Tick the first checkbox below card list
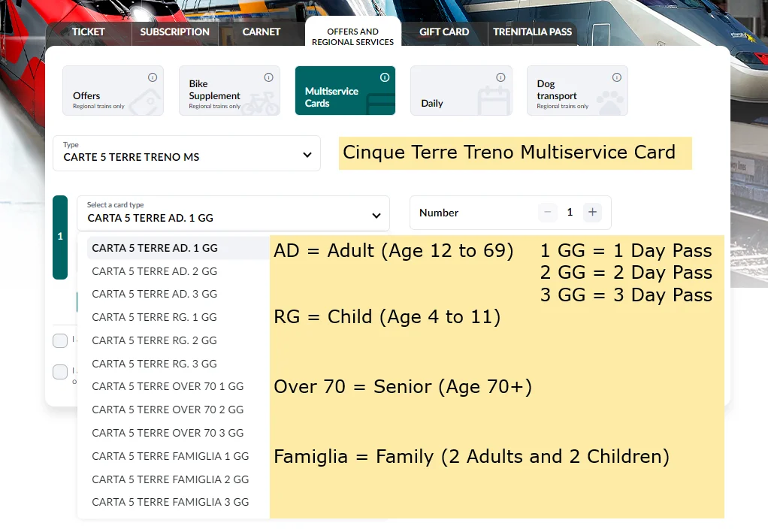This screenshot has height=532, width=768. tap(60, 341)
